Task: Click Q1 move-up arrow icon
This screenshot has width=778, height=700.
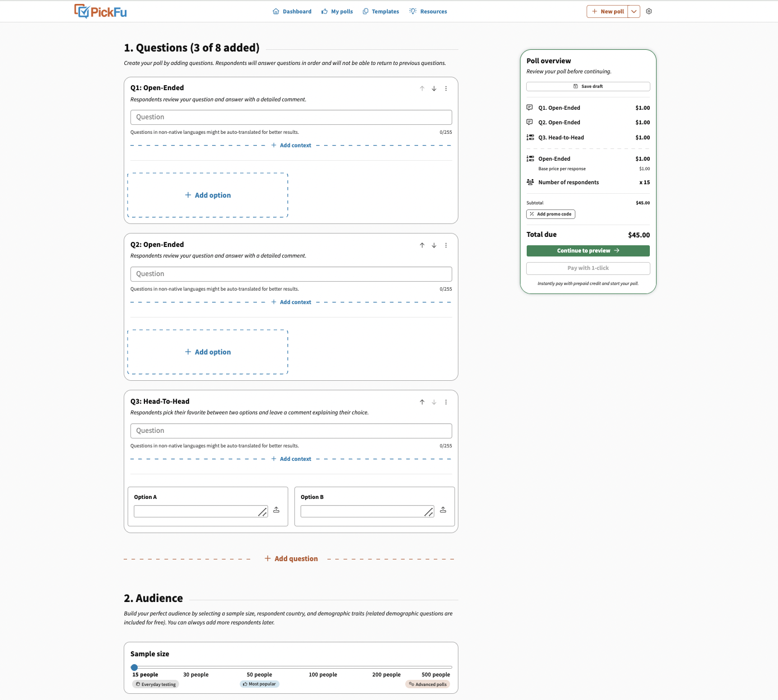Action: pyautogui.click(x=422, y=88)
